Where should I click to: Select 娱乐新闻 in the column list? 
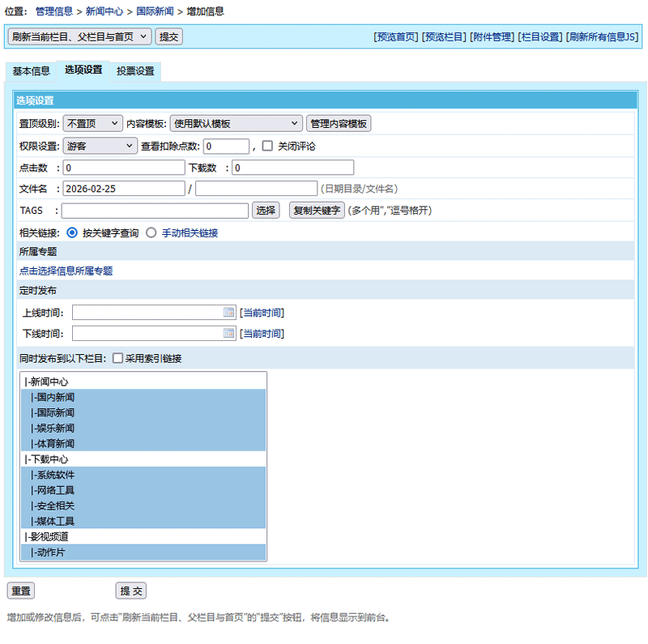click(53, 429)
